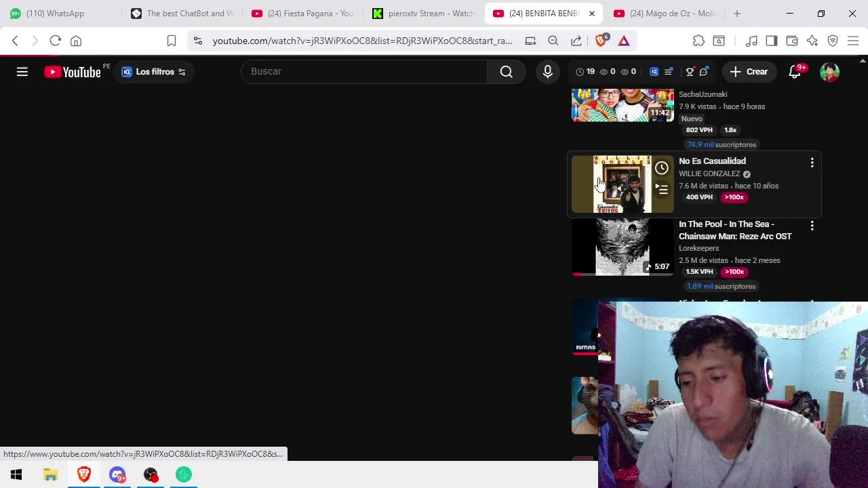
Task: Open the chat bubble icon in extension bar
Action: click(704, 72)
